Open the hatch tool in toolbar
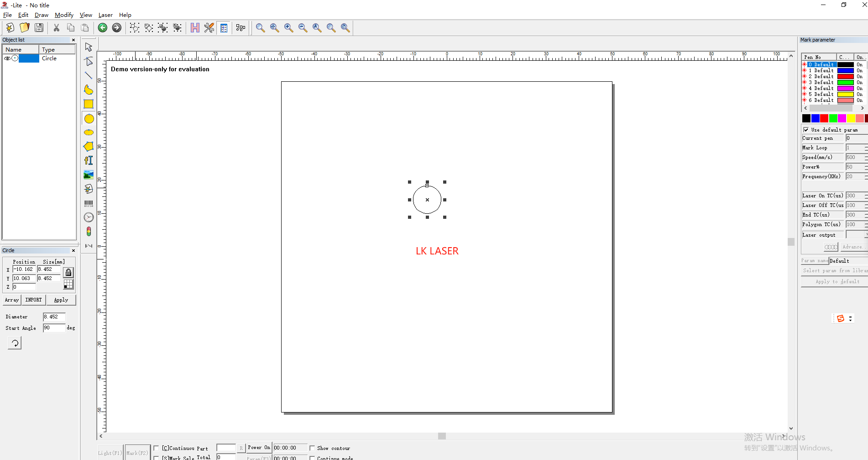The height and width of the screenshot is (460, 868). coord(195,28)
